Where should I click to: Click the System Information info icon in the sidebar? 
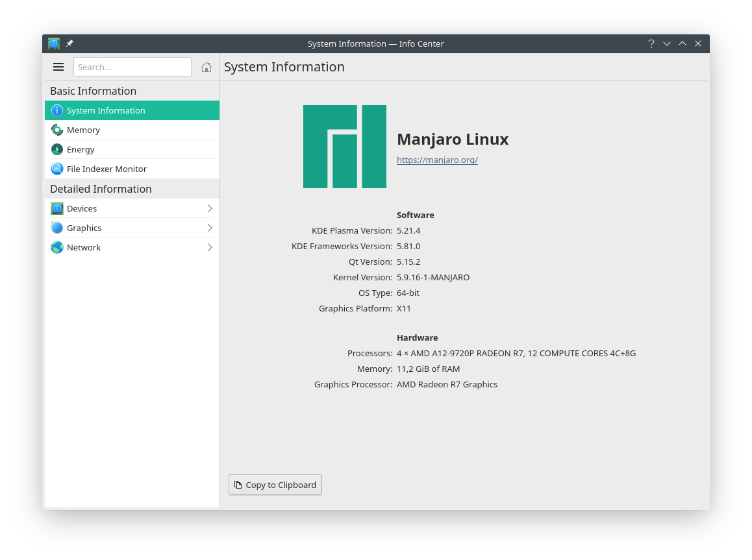click(57, 111)
